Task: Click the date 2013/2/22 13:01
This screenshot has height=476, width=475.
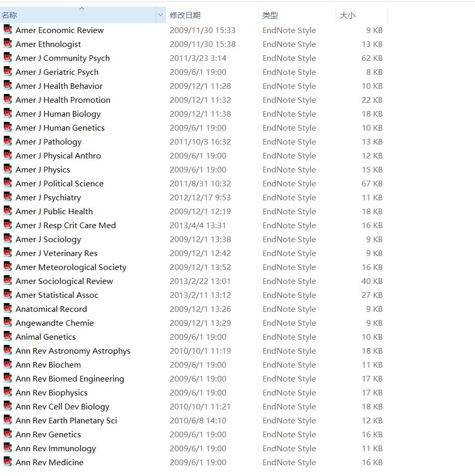Action: tap(200, 281)
